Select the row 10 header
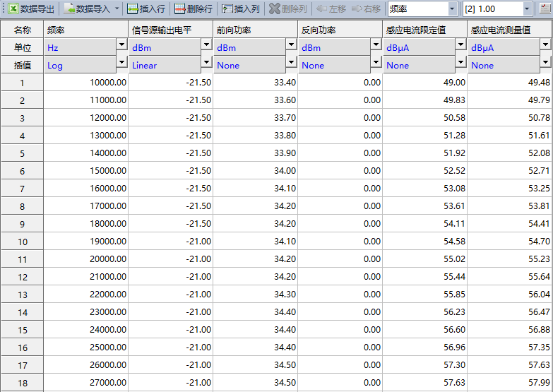Viewport: 553px width, 392px height. coord(22,242)
